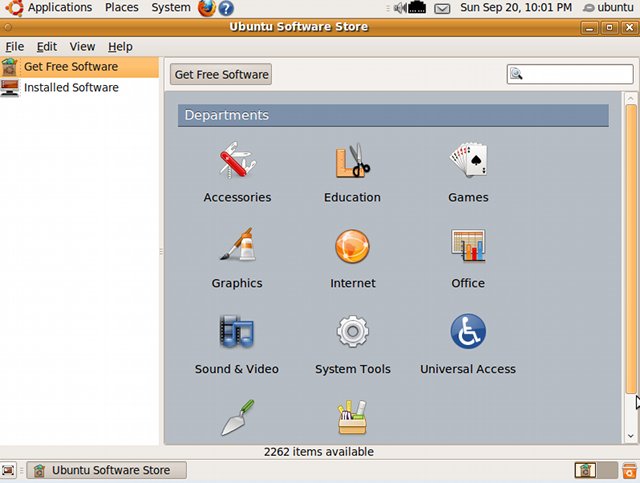The image size is (640, 483).
Task: Click the Graphics label
Action: 237,283
